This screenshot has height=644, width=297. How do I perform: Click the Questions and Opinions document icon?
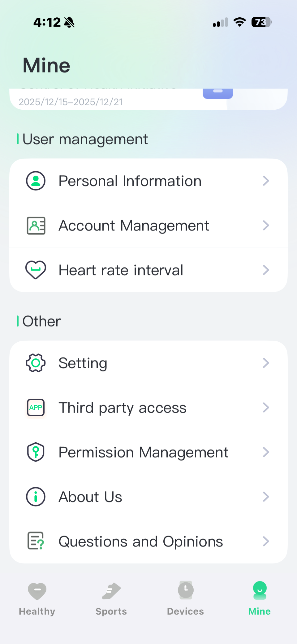pos(36,541)
